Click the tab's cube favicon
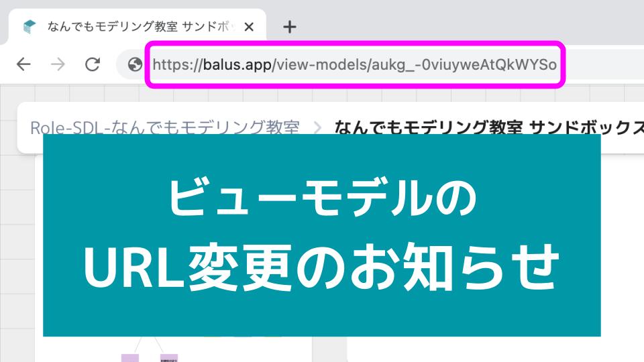Viewport: 644px width, 362px height. pos(30,27)
